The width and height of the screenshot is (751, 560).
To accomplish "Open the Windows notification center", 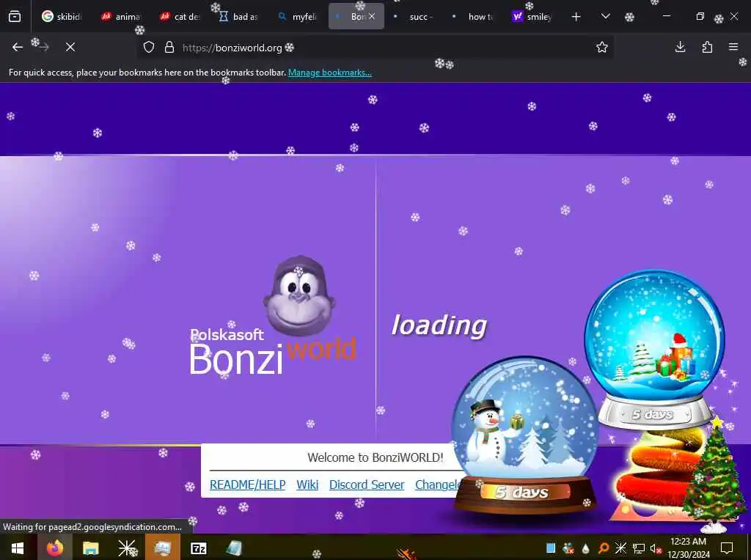I will point(727,548).
